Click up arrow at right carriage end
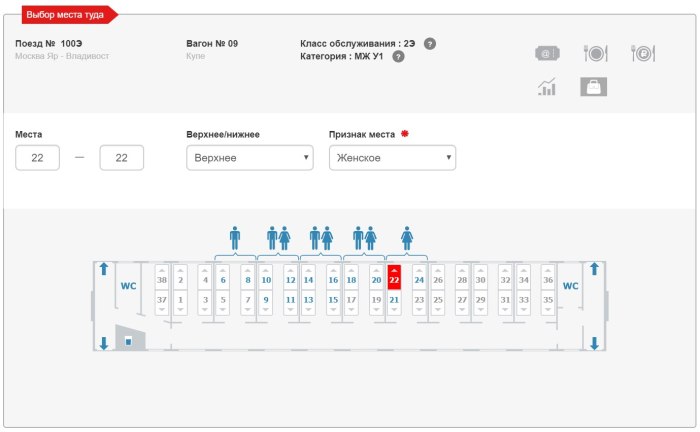700x432 pixels. [594, 269]
